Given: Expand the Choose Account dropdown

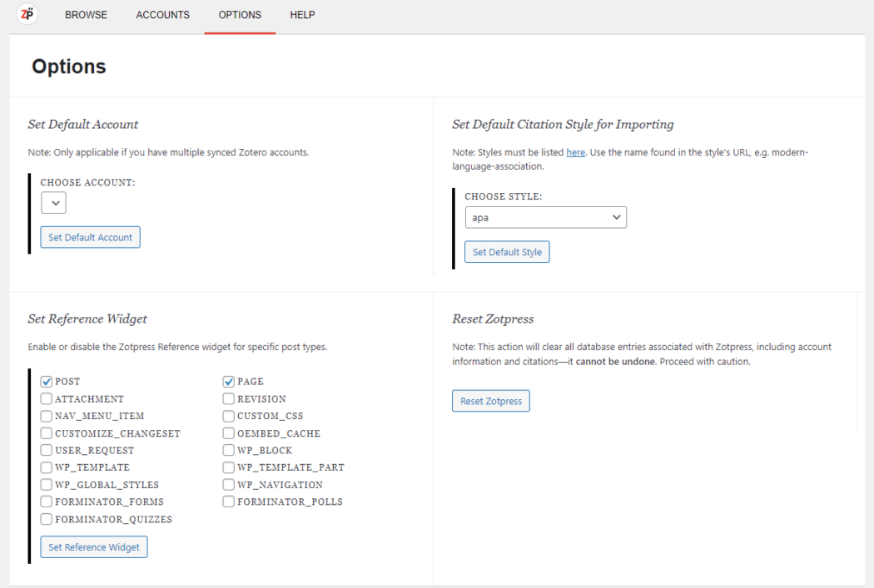Looking at the screenshot, I should pos(53,203).
